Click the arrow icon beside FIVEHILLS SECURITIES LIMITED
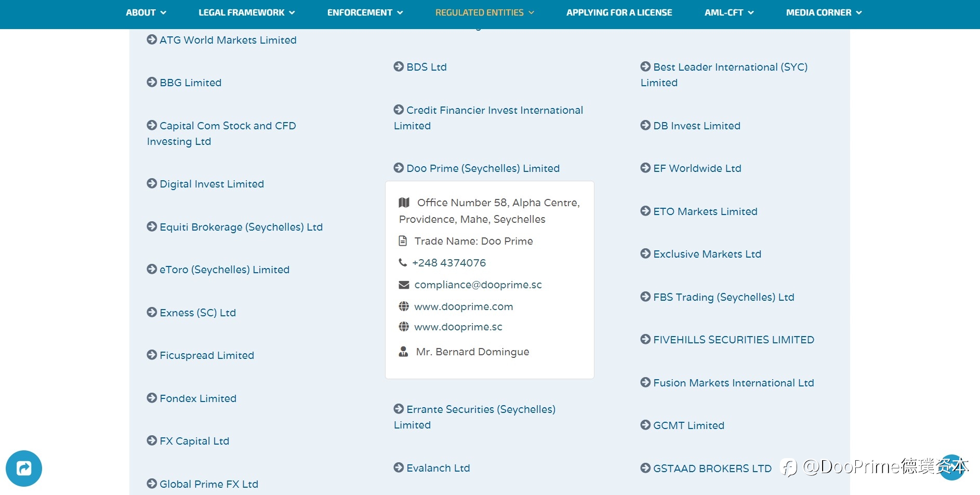980x495 pixels. tap(645, 339)
